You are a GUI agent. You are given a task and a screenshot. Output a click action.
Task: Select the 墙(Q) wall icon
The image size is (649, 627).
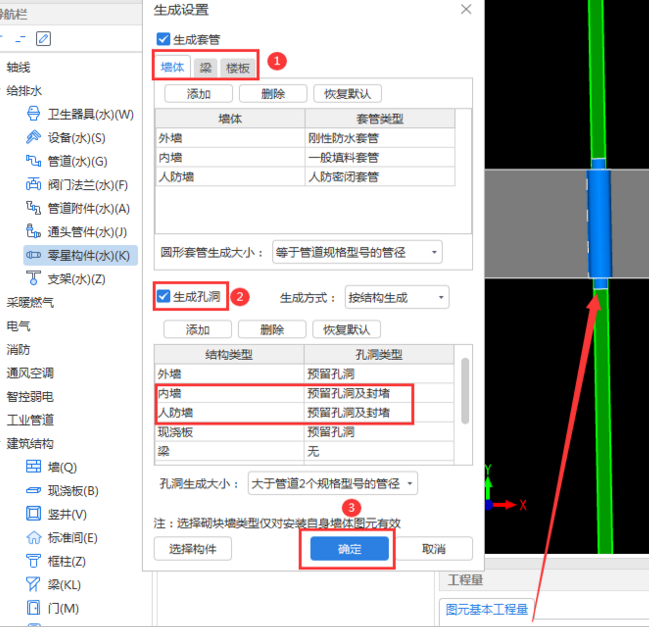[x=33, y=467]
